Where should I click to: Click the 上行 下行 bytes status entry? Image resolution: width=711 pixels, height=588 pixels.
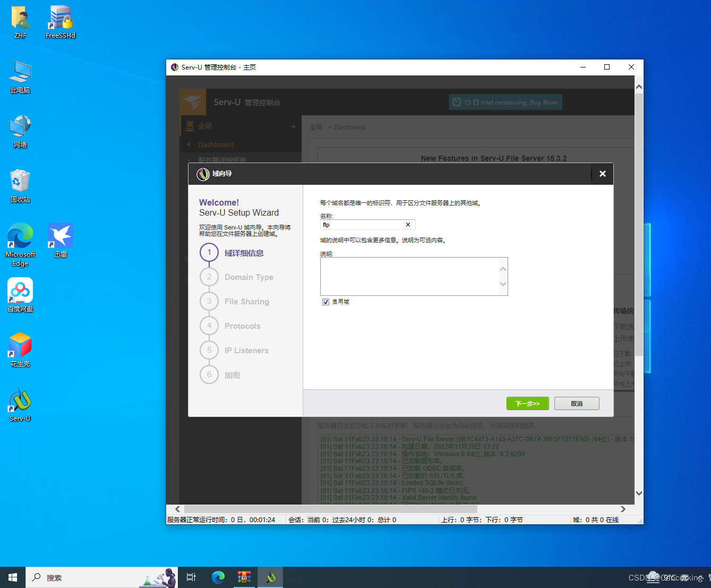pos(482,520)
